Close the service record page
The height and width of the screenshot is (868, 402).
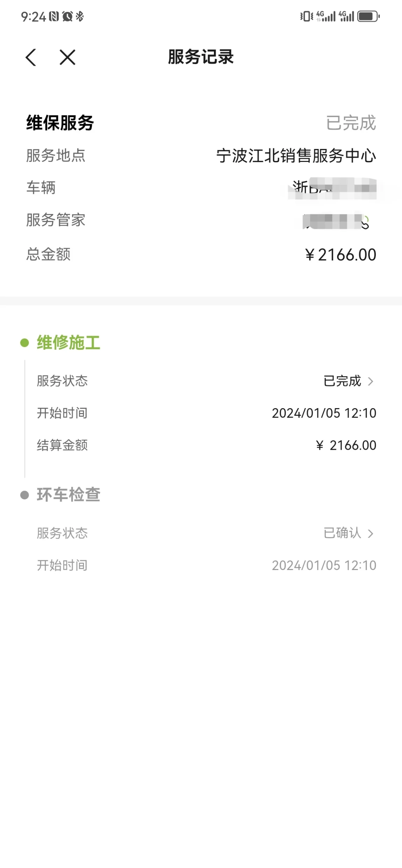67,57
